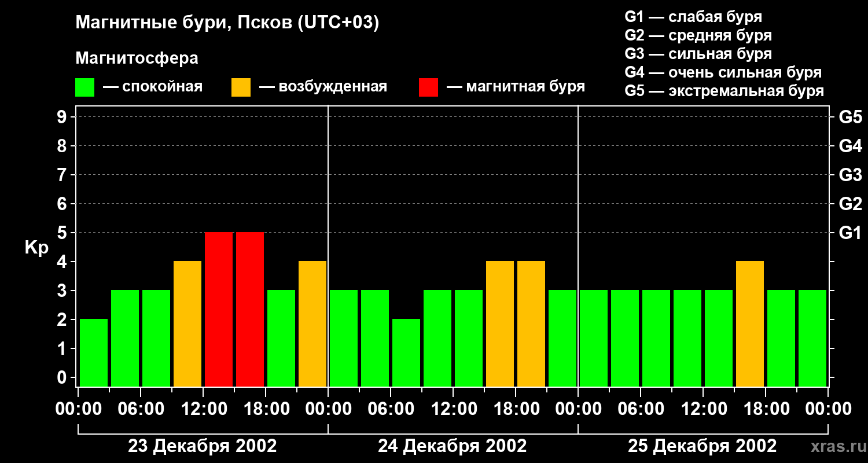Click the green 'спокойная' legend swatch
868x463 pixels.
click(x=84, y=87)
